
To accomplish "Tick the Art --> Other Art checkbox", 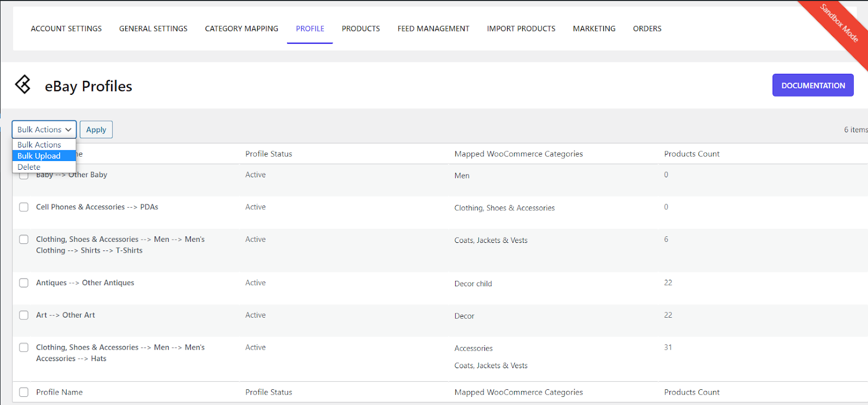I will (x=24, y=315).
